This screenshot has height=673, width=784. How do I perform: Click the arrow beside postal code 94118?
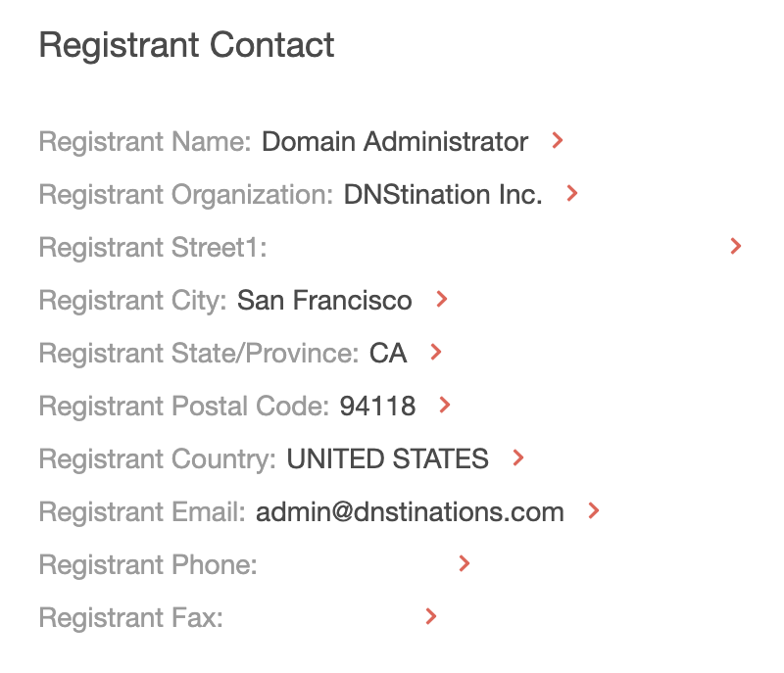(x=445, y=406)
